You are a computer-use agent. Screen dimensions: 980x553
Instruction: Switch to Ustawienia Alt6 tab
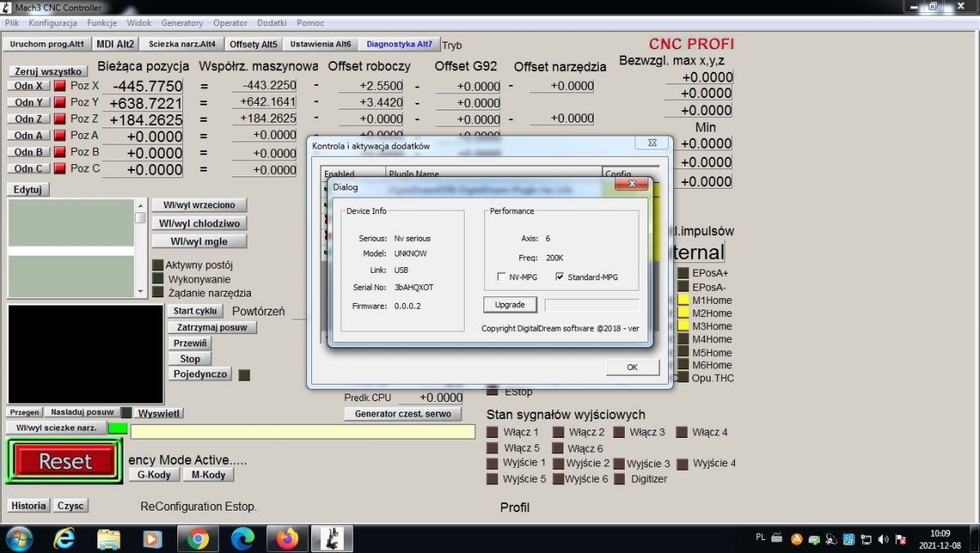click(321, 44)
